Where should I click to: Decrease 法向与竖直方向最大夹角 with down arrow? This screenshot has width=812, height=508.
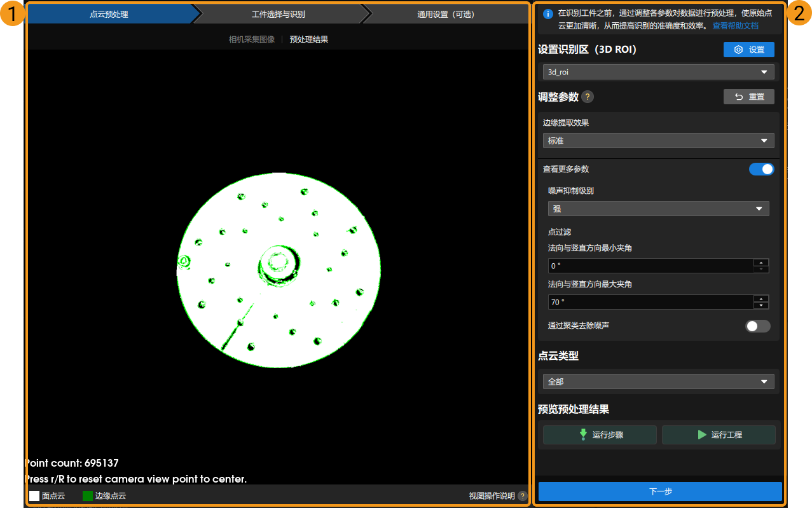761,306
